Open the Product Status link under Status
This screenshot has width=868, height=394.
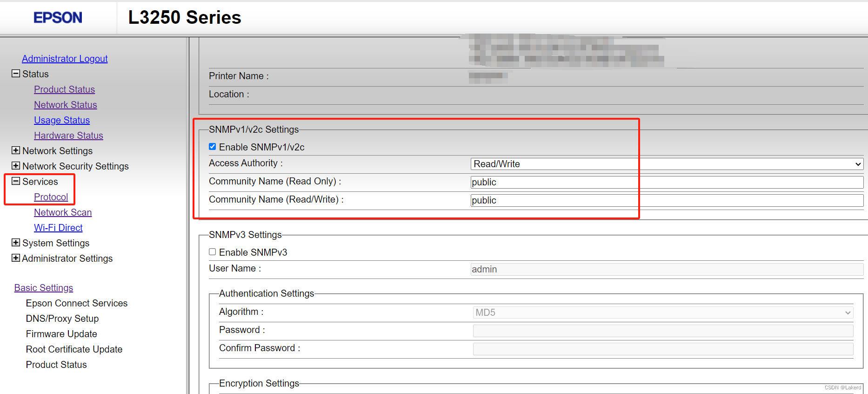[x=64, y=89]
